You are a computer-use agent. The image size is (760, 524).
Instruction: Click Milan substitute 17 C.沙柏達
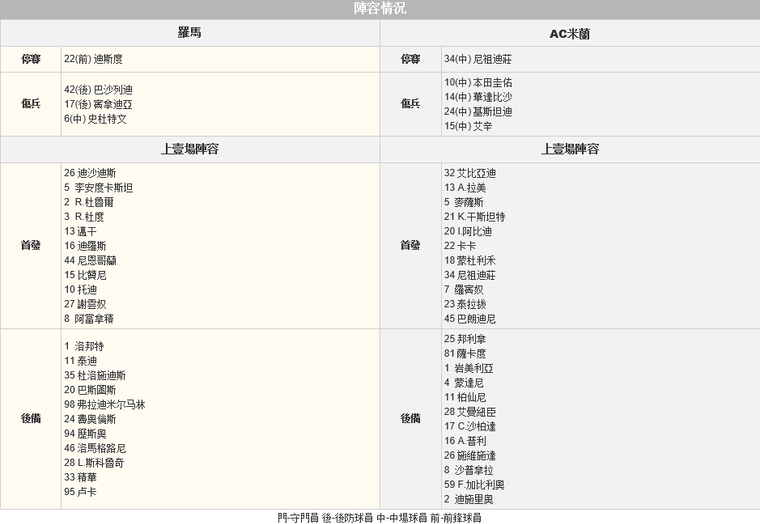coord(470,426)
